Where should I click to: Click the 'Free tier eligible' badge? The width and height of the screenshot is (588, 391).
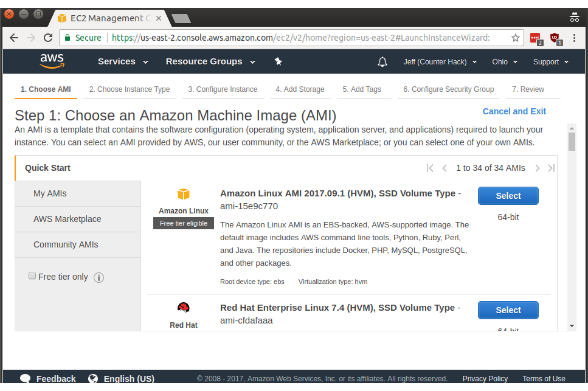184,223
